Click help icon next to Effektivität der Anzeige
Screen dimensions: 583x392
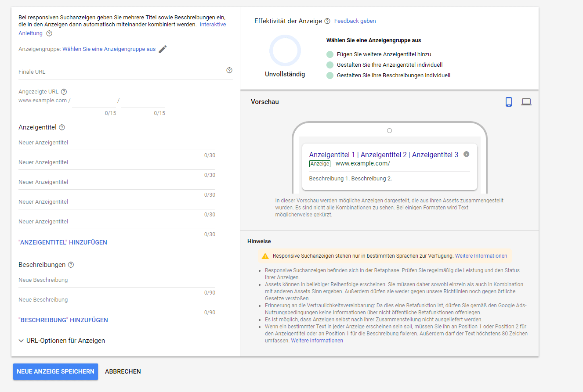click(327, 21)
